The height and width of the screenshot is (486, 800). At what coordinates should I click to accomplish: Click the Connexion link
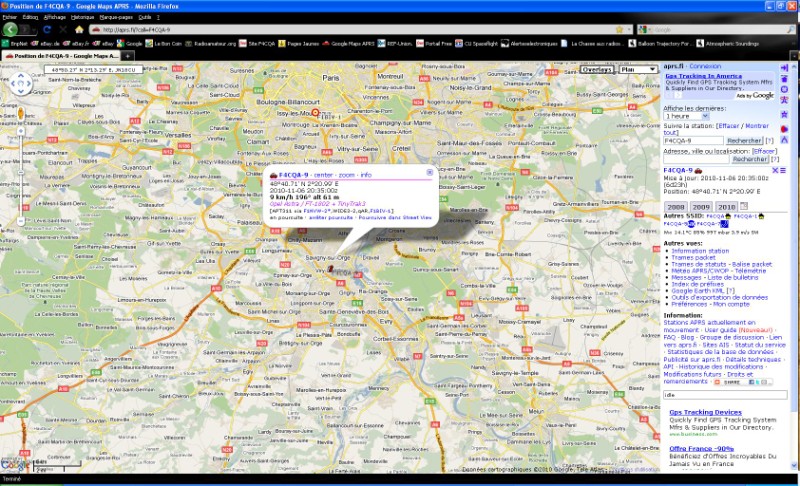click(705, 66)
